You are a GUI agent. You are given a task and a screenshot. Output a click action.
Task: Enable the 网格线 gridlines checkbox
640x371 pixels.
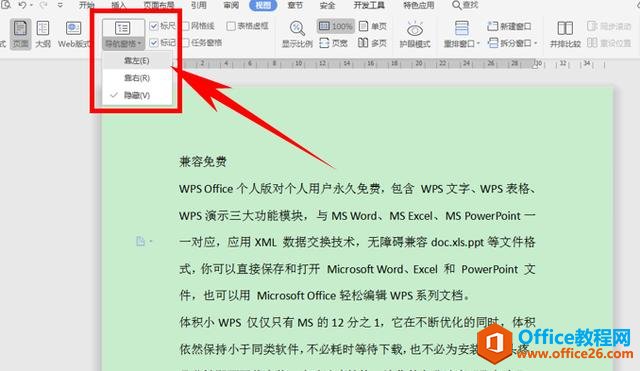[x=186, y=27]
